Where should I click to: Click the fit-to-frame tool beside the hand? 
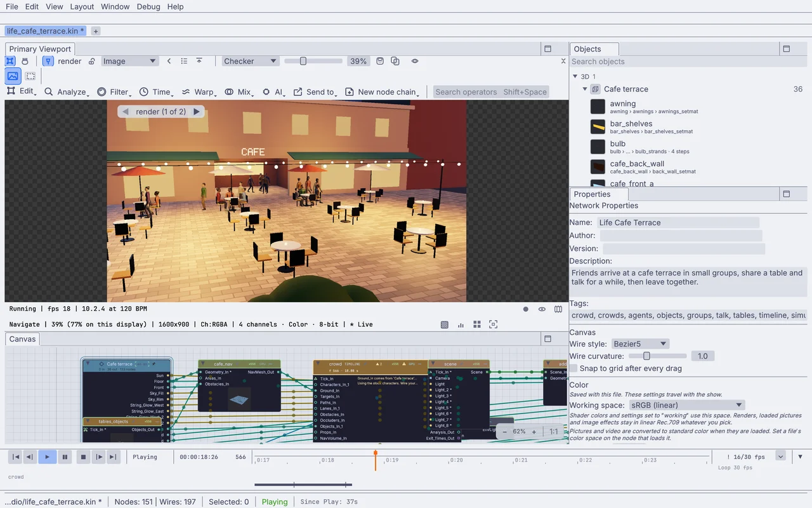(10, 61)
